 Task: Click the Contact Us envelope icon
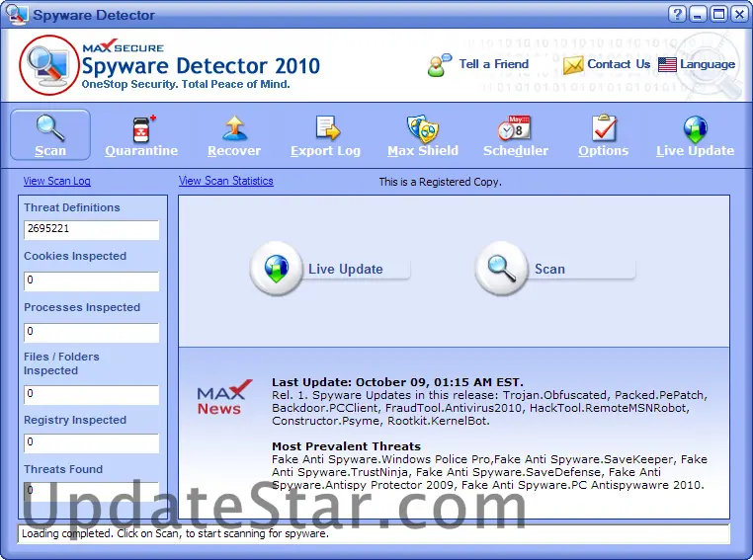point(572,65)
